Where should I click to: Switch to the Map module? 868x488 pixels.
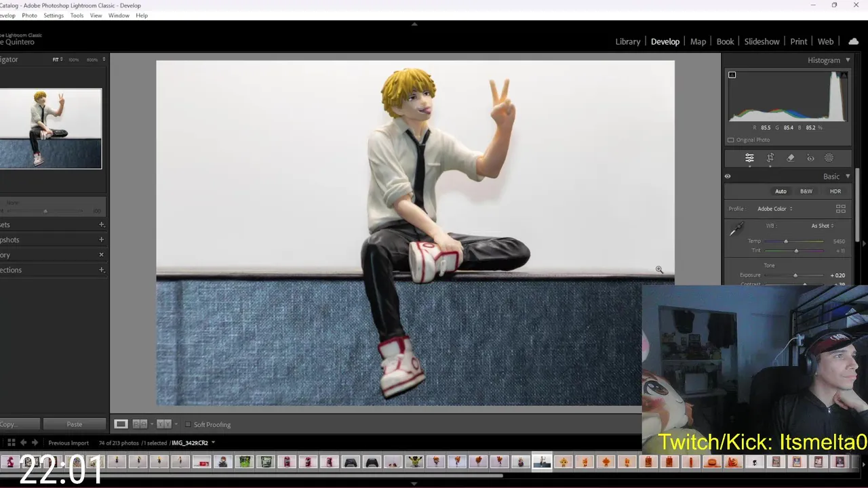pos(698,41)
